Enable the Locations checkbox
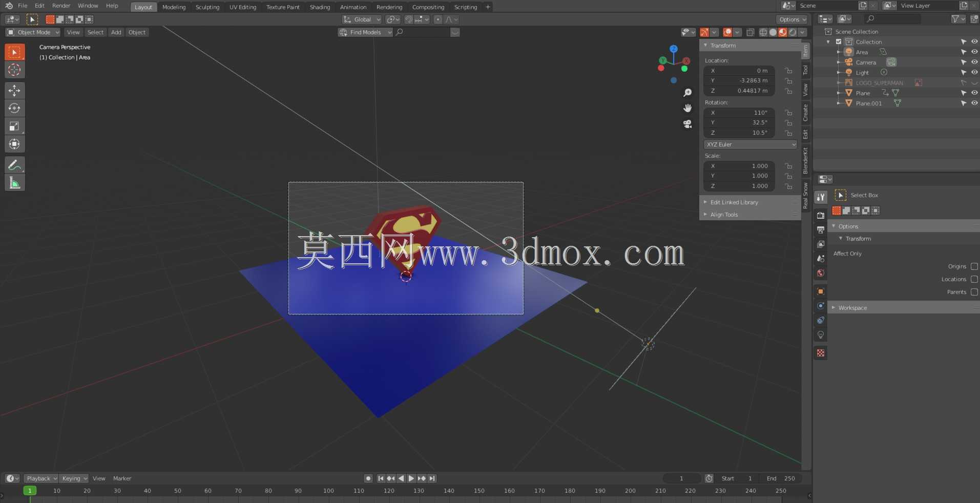The height and width of the screenshot is (503, 980). pyautogui.click(x=974, y=279)
